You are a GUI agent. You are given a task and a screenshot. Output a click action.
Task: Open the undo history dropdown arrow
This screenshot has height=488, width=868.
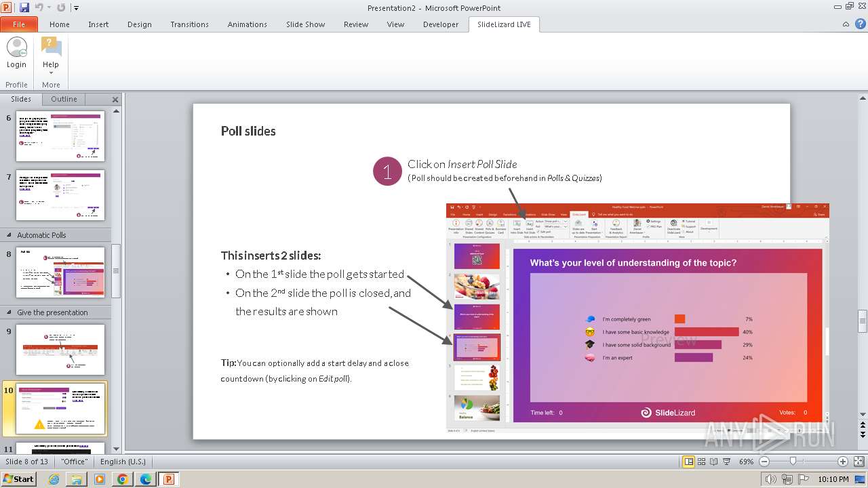point(49,8)
